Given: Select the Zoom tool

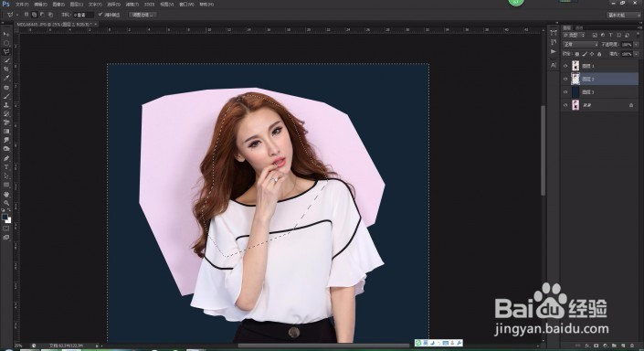Looking at the screenshot, I should (x=6, y=203).
